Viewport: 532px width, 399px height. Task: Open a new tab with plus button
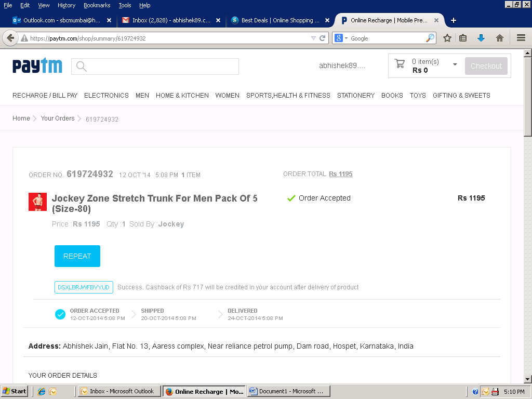[453, 20]
